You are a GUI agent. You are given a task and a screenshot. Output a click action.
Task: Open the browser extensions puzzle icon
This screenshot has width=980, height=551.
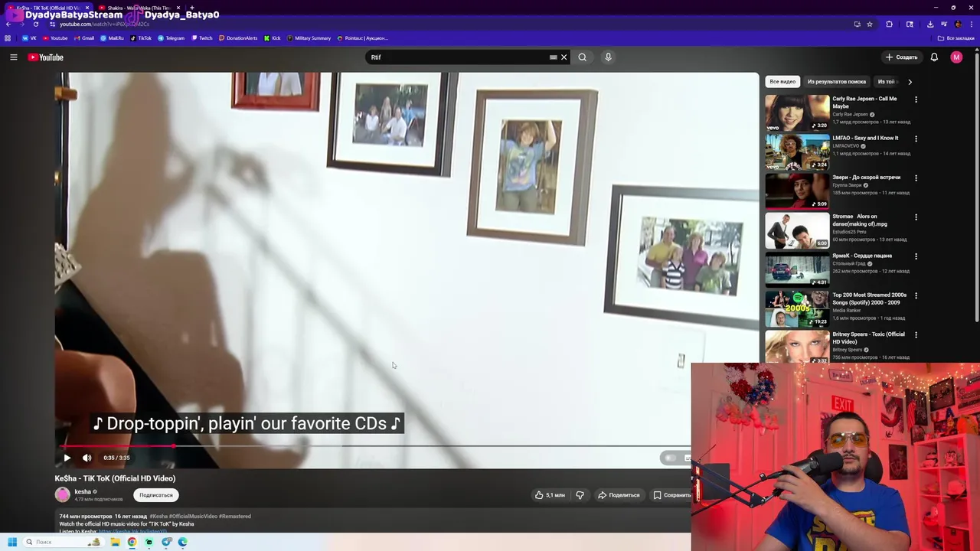890,24
